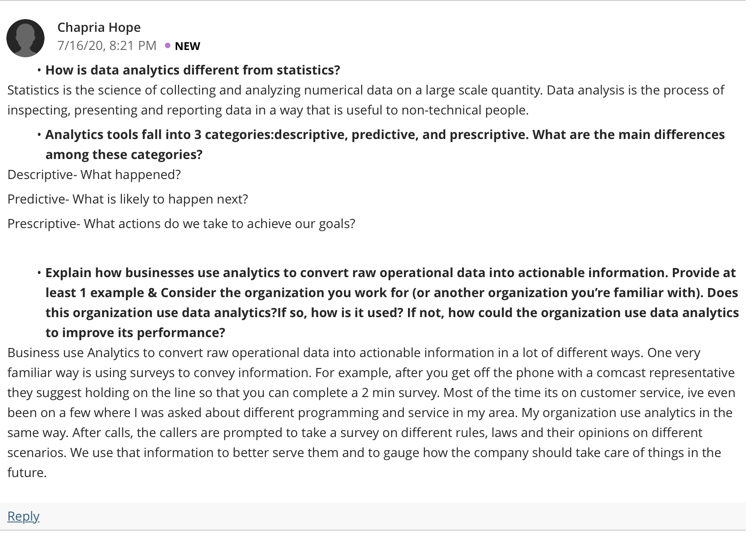Click the purple new-post indicator dot
Screen dimensions: 756x537
[x=168, y=45]
